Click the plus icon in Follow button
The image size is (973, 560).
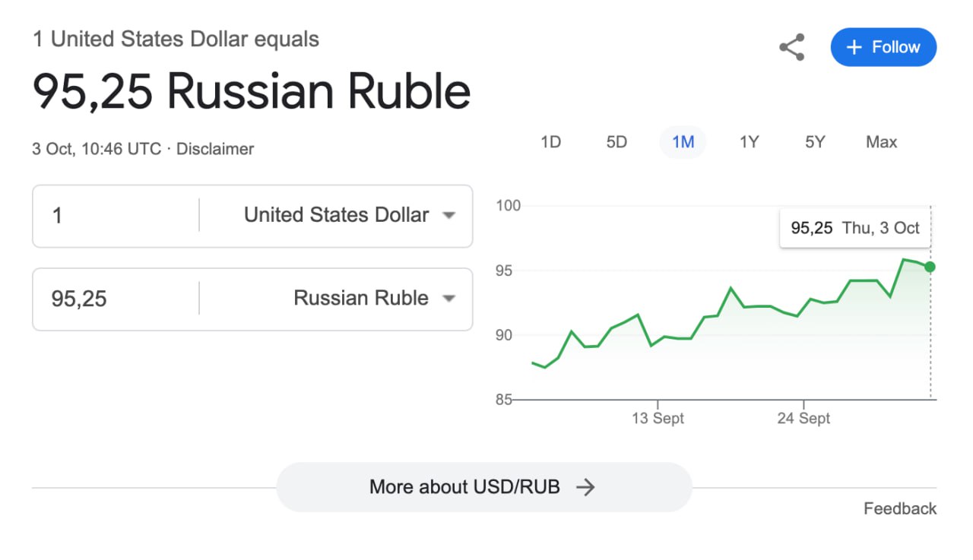854,47
